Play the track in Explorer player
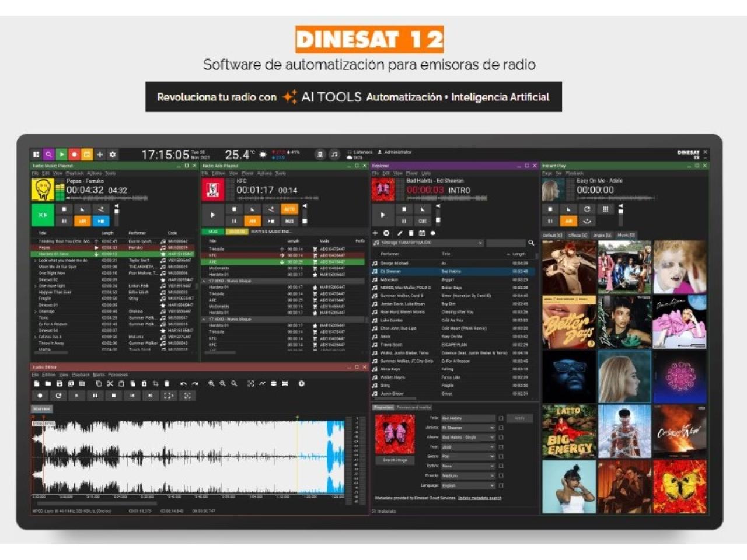Screen dimensions: 747x560 (382, 215)
